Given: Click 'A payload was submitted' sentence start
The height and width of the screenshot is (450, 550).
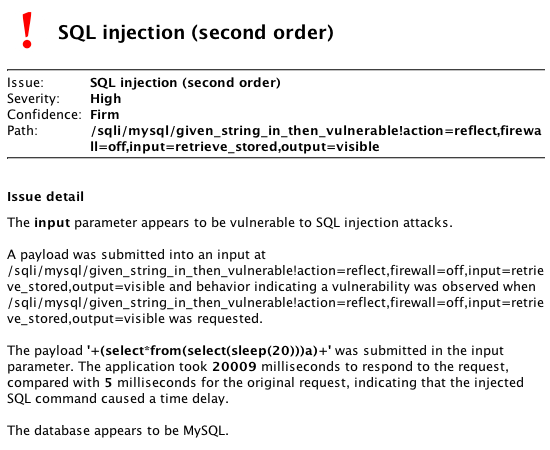Looking at the screenshot, I should coord(88,255).
